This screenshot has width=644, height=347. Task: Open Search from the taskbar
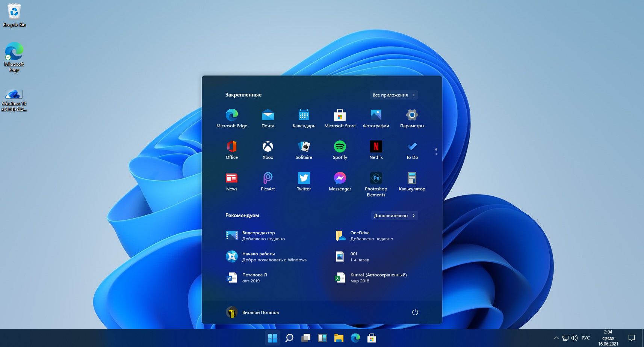(x=289, y=338)
